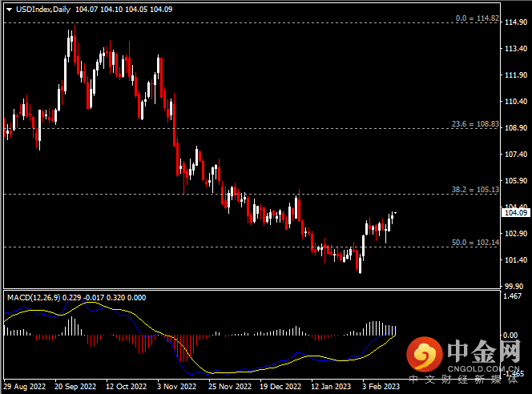Click the 3 Feb 2023 date marker
This screenshot has width=532, height=394.
381,386
